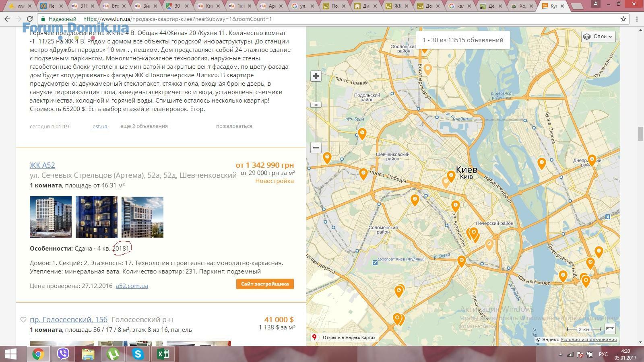Select map marker on просп. Победы
This screenshot has width=644, height=362.
(x=363, y=174)
